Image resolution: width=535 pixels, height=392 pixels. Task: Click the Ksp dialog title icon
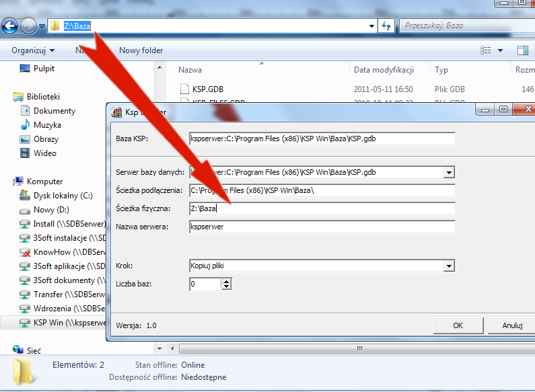pyautogui.click(x=116, y=112)
